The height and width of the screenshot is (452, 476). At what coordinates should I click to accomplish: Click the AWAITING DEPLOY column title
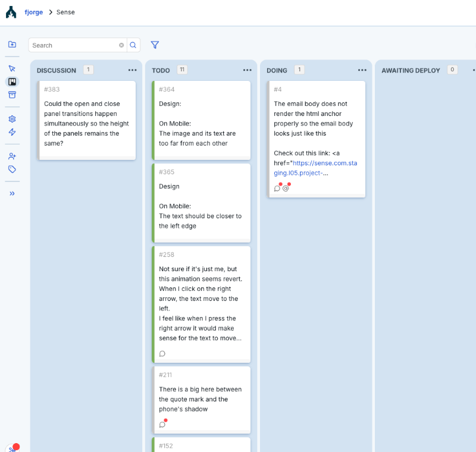(411, 70)
